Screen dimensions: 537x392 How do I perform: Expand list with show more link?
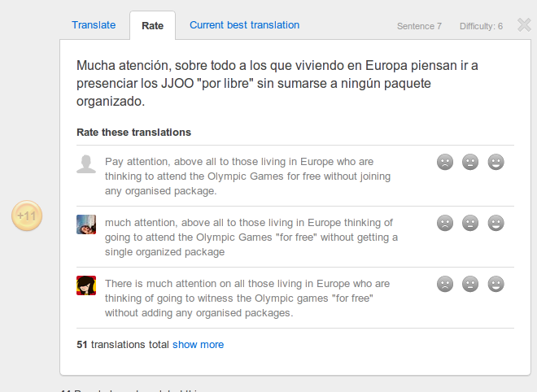(x=198, y=345)
